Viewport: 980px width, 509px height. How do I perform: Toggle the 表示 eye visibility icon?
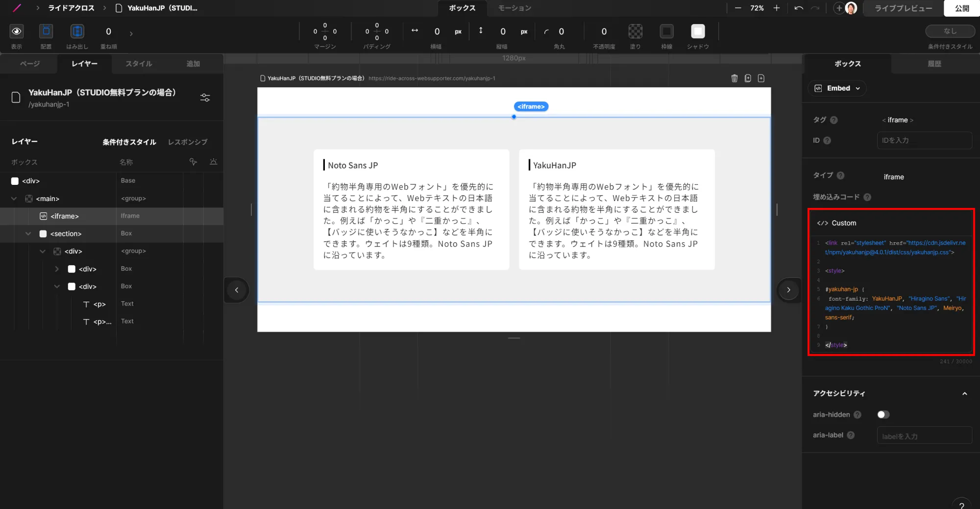click(17, 31)
